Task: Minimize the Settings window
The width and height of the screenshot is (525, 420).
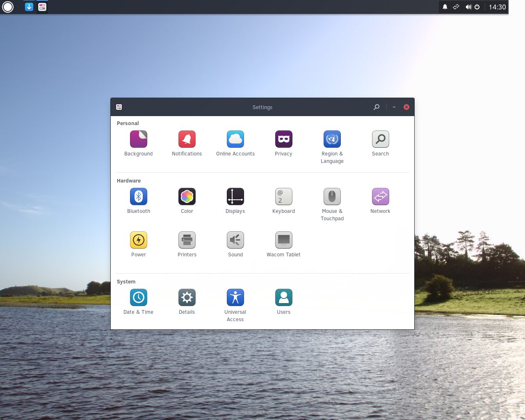Action: 394,107
